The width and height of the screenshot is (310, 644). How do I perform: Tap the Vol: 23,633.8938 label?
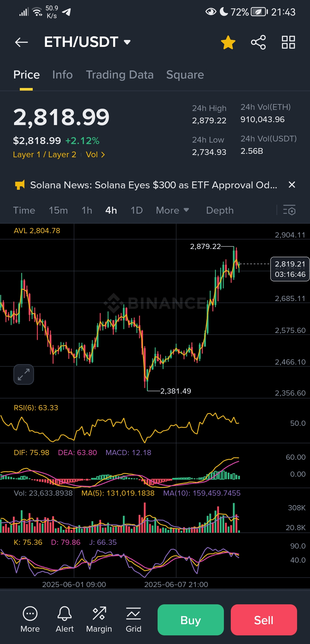point(43,493)
